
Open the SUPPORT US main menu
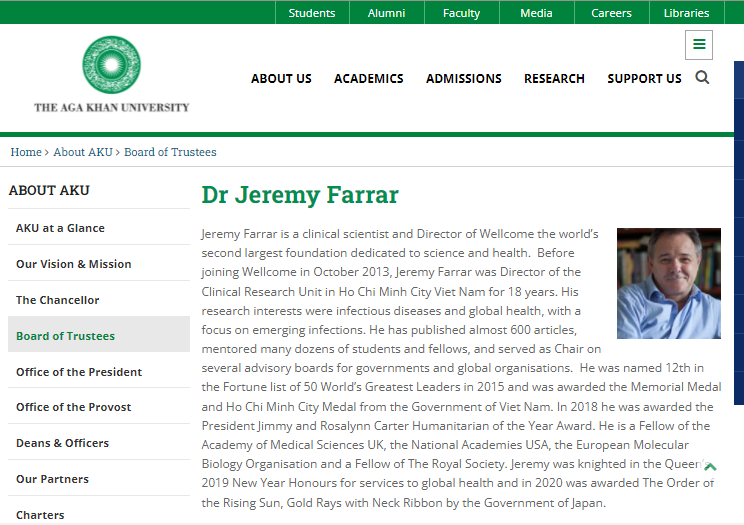coord(644,79)
